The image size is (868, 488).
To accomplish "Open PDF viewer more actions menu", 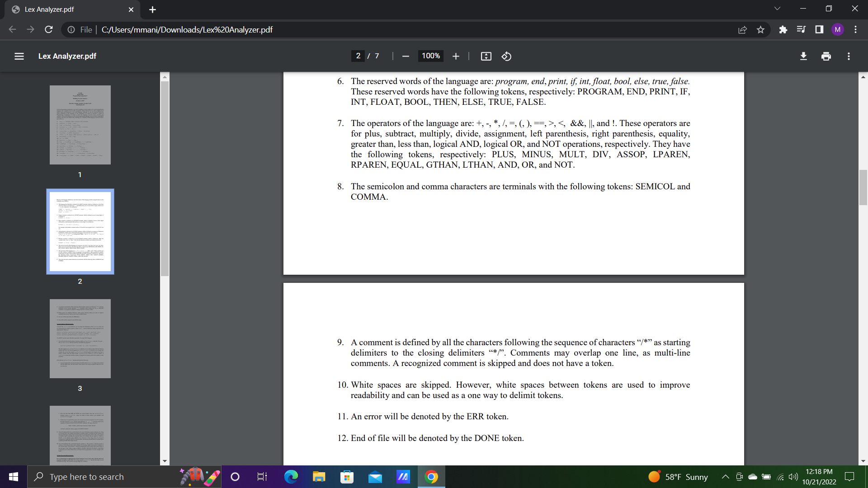I will click(x=849, y=56).
